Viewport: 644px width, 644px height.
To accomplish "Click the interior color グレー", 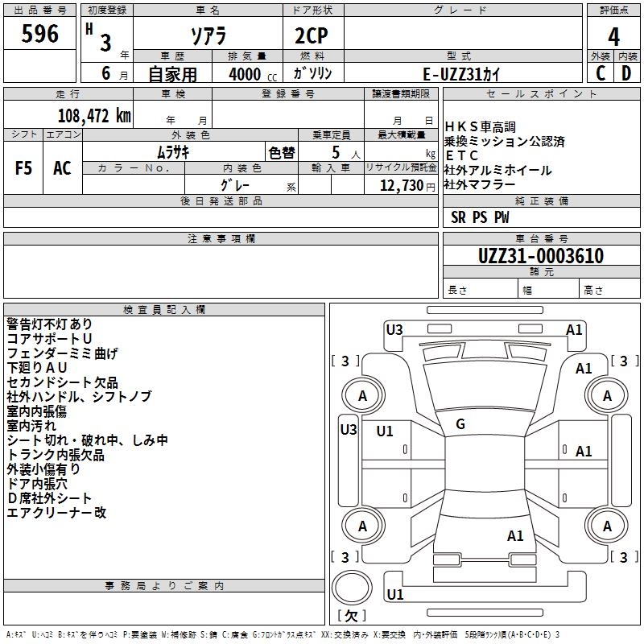I will (x=235, y=185).
